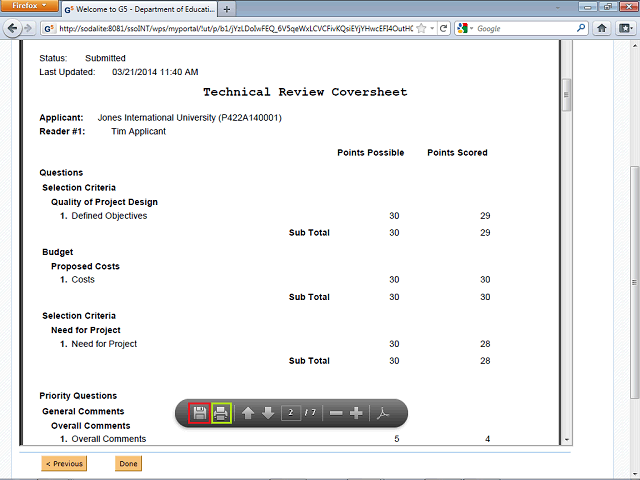Viewport: 640px width, 480px height.
Task: Click the Budget section heading
Action: (x=58, y=252)
